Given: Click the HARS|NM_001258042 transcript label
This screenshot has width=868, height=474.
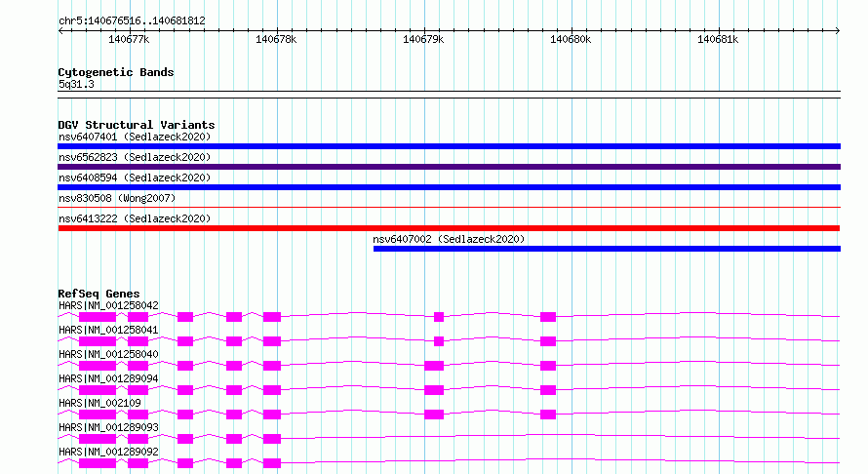Looking at the screenshot, I should (x=108, y=305).
